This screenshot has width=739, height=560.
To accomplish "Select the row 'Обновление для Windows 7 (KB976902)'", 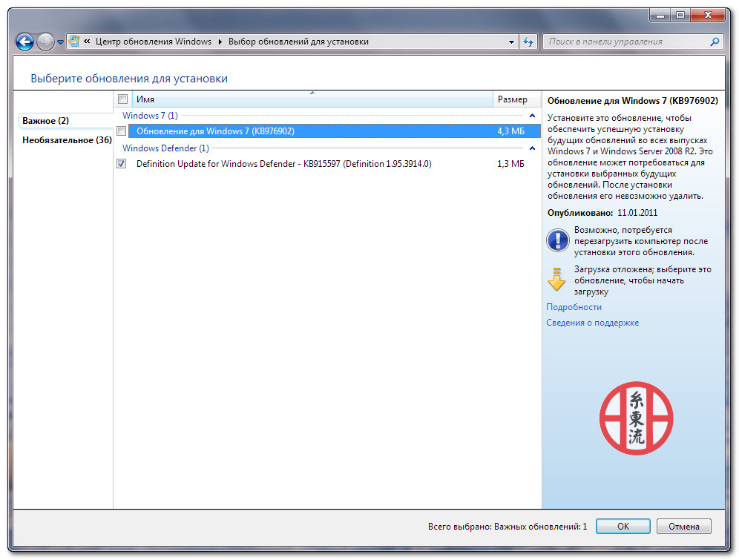I will pos(334,131).
